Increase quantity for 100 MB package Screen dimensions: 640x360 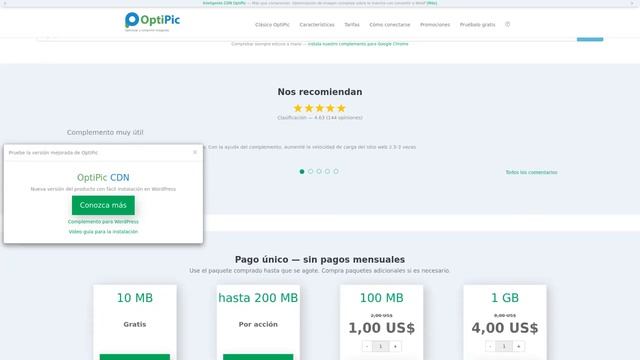[x=395, y=347]
